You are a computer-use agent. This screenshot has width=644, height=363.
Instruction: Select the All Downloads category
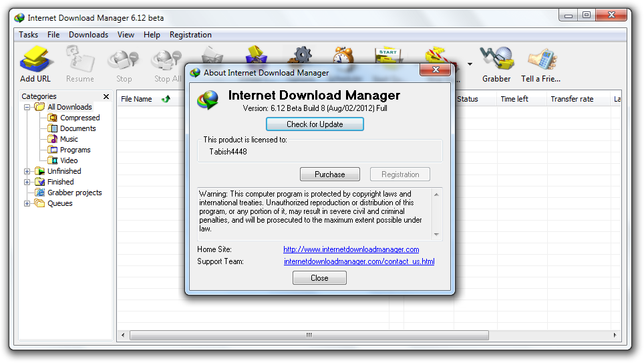[69, 107]
